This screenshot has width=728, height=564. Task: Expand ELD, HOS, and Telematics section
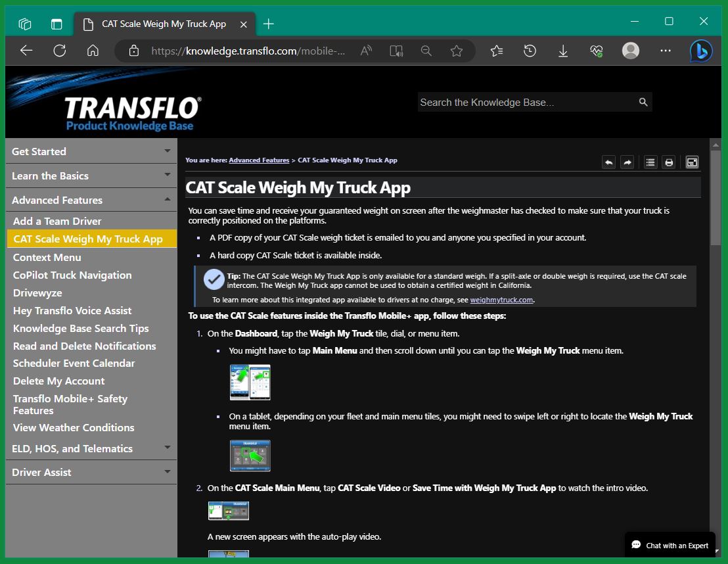click(91, 448)
